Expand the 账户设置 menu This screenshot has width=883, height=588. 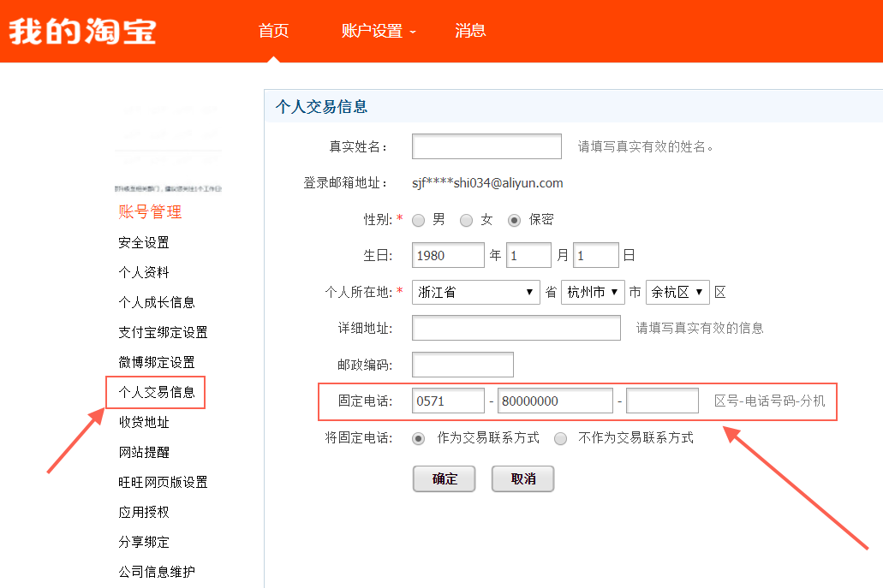[378, 31]
